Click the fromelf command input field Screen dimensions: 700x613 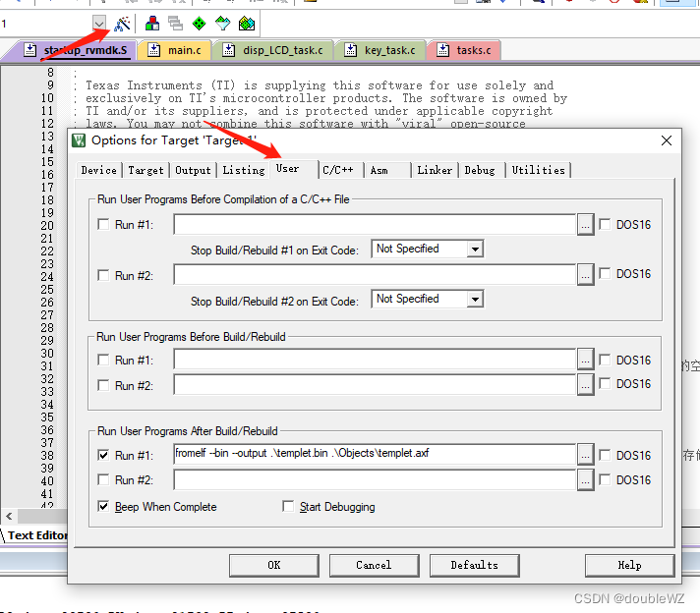[x=375, y=455]
